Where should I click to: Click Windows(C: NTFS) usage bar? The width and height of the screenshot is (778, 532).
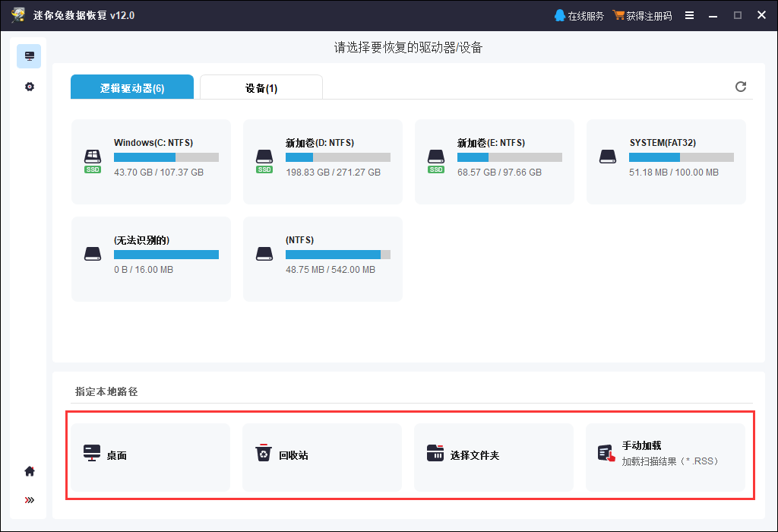coord(166,157)
